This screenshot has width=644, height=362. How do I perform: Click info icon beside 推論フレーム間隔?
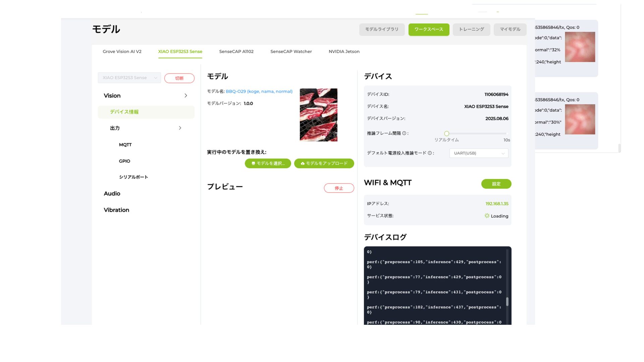tap(404, 133)
